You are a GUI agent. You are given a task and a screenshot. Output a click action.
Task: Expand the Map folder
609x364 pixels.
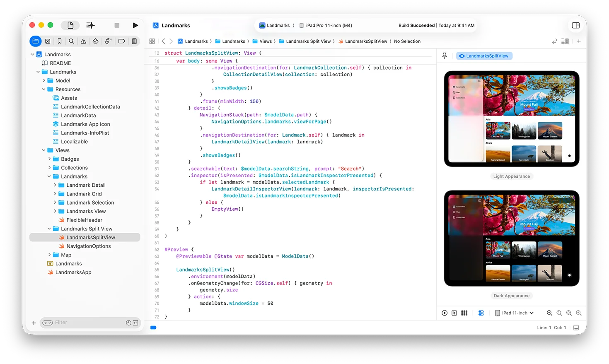pos(49,255)
